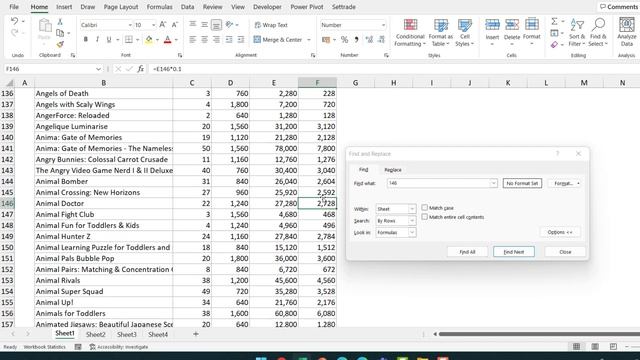This screenshot has width=640, height=360.
Task: Switch to the Replace tab in dialog
Action: pos(393,170)
